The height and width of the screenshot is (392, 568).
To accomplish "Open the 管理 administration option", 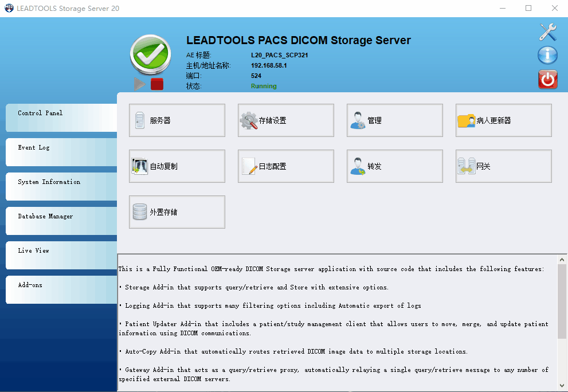I will coord(394,120).
